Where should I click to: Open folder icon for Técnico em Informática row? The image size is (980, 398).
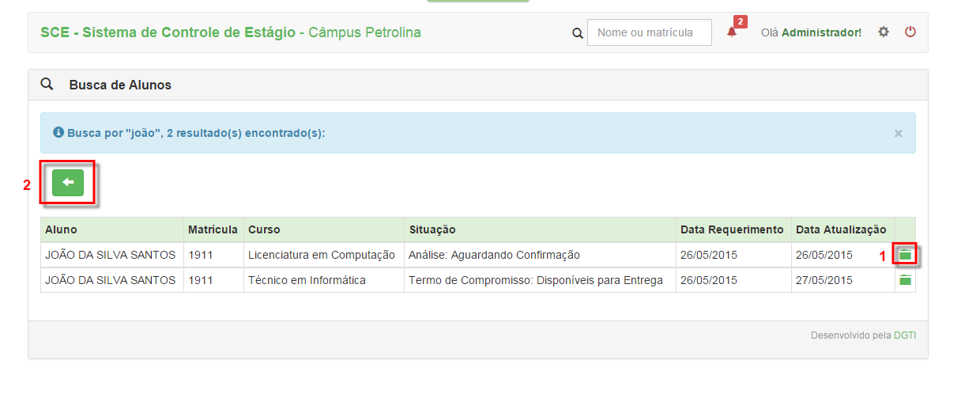point(905,280)
